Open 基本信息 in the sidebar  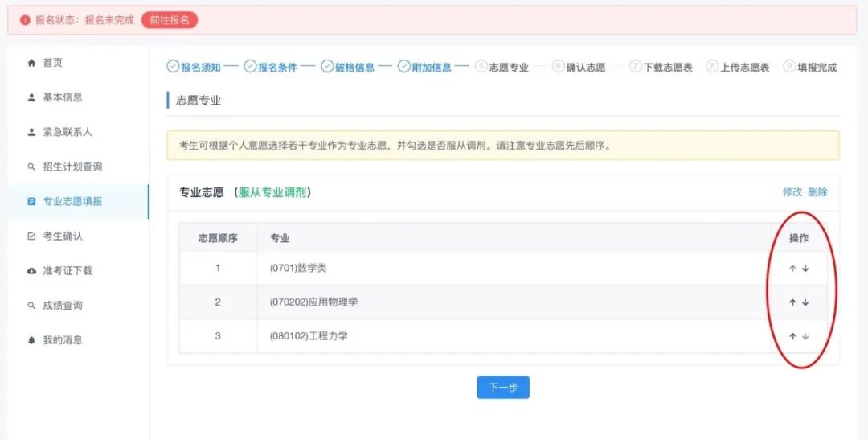(79, 97)
